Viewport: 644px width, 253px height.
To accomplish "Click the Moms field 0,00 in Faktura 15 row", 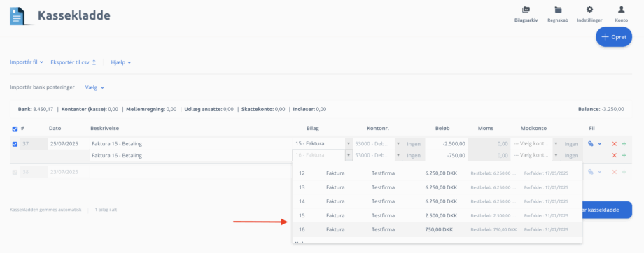I will click(x=489, y=144).
